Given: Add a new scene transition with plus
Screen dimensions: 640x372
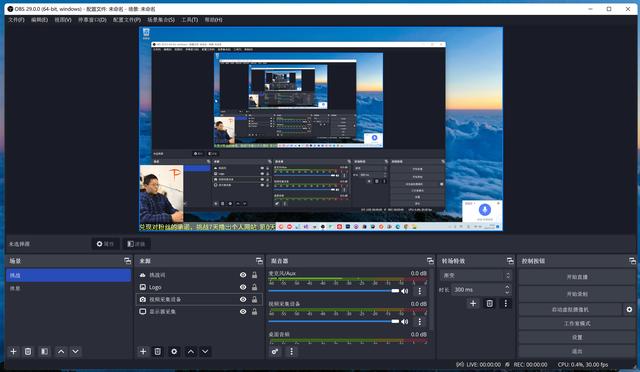Looking at the screenshot, I should [x=473, y=303].
